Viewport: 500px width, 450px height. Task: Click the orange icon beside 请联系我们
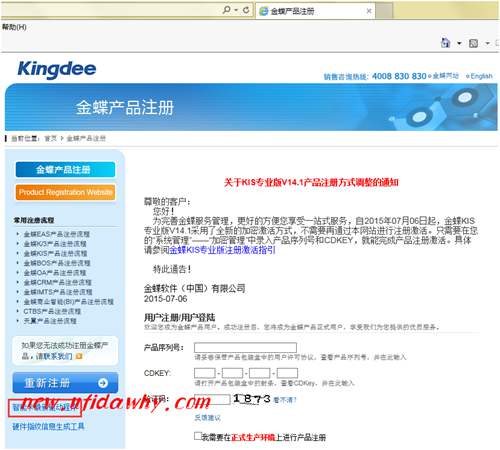point(79,356)
